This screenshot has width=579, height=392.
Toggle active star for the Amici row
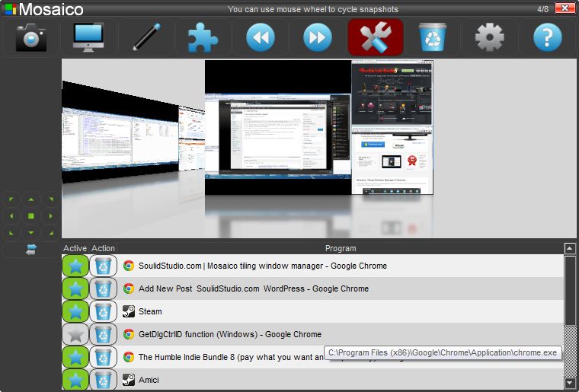click(75, 380)
